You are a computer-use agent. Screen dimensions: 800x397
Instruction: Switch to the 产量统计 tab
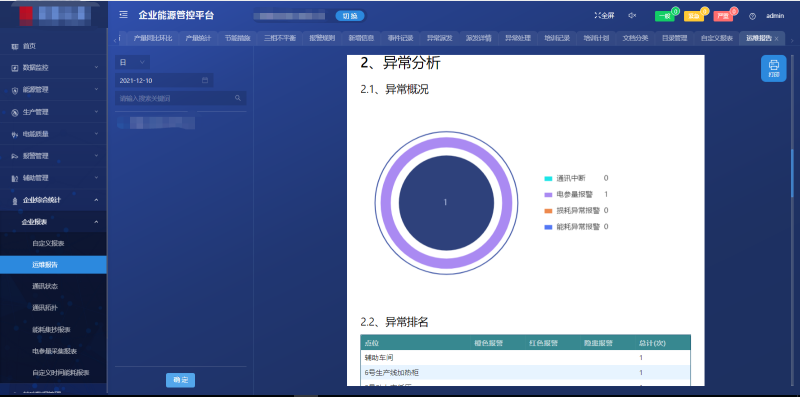coord(198,38)
